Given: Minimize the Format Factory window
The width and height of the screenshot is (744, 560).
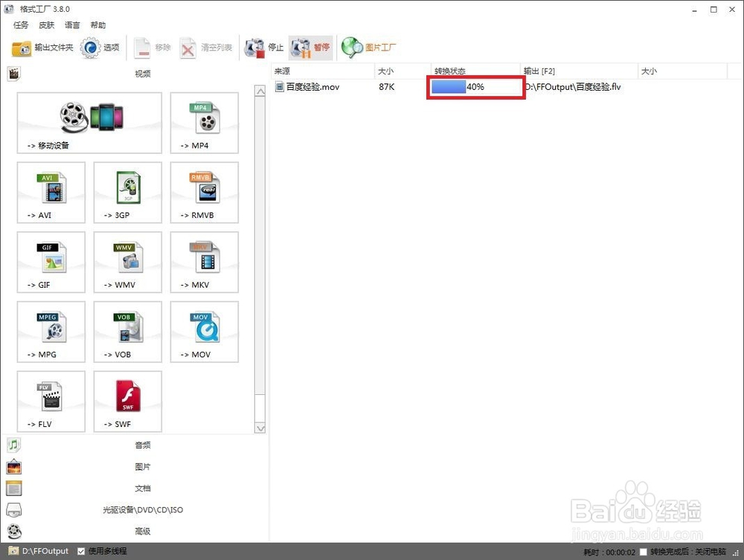Looking at the screenshot, I should point(695,10).
